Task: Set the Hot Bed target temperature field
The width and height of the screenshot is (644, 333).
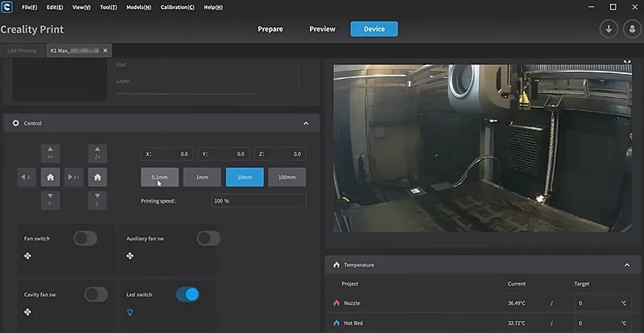Action: coord(601,323)
